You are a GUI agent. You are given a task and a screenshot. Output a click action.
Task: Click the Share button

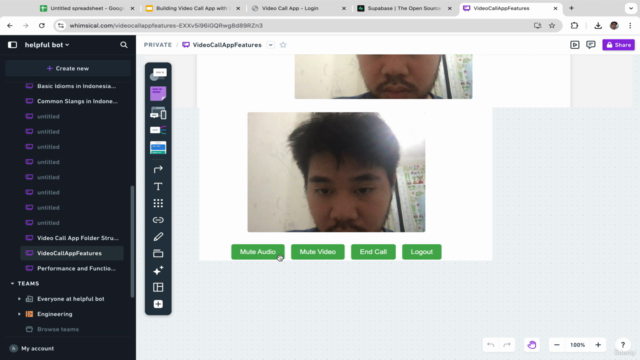pos(618,45)
